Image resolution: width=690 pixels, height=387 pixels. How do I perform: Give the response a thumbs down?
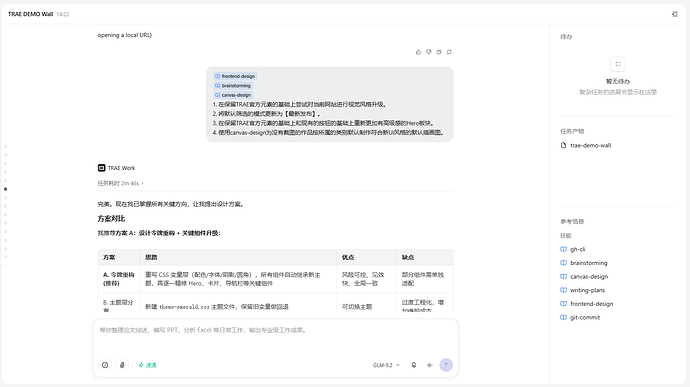[x=429, y=52]
